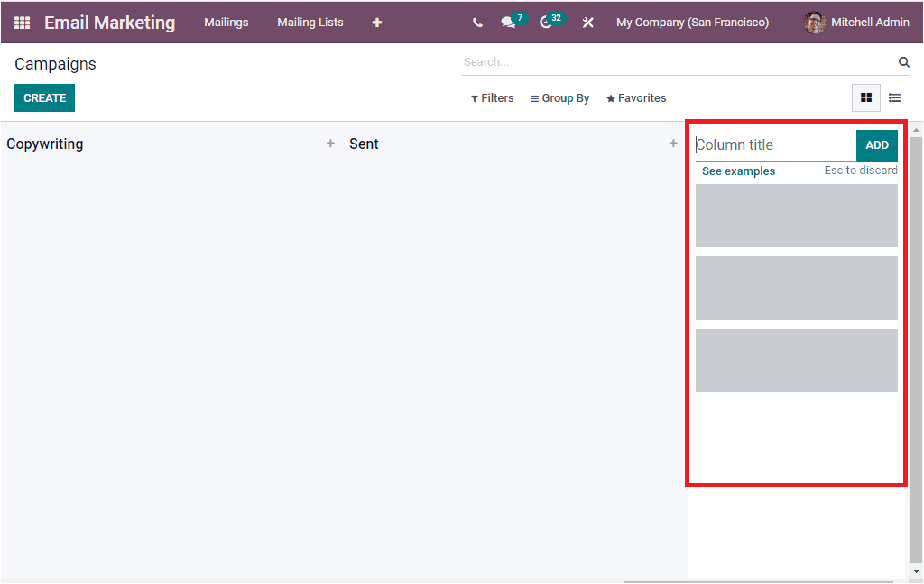Open the Mailing Lists menu
This screenshot has height=584, width=924.
coord(310,22)
